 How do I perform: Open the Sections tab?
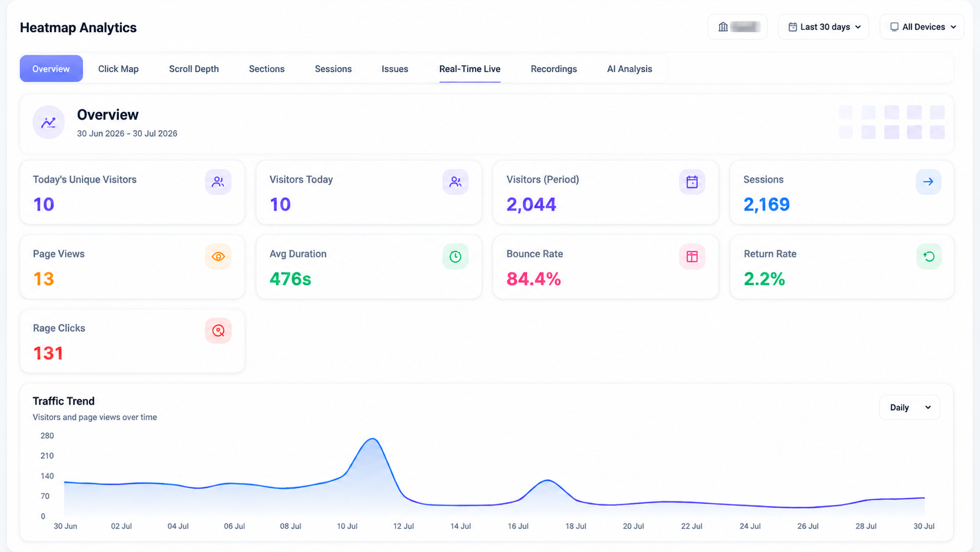(x=267, y=69)
